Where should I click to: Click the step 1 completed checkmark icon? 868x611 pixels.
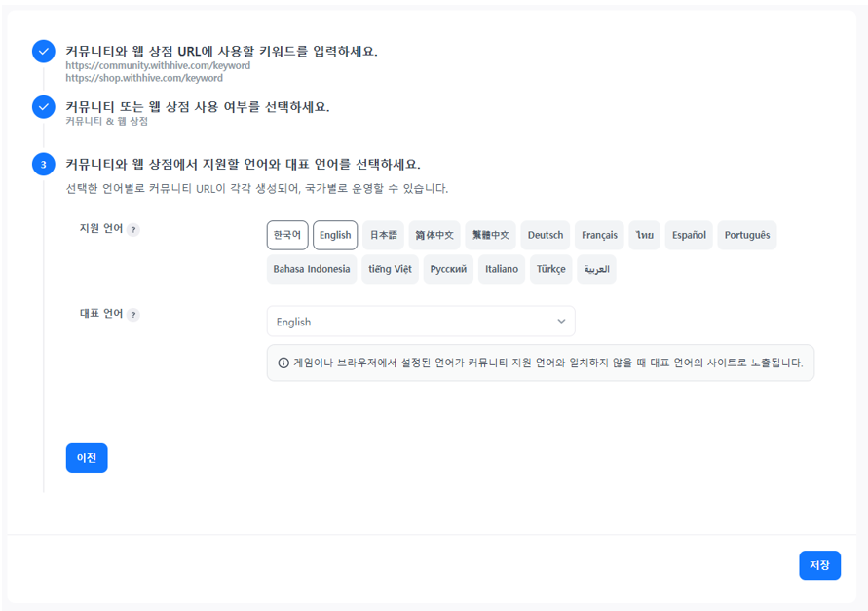click(x=43, y=52)
